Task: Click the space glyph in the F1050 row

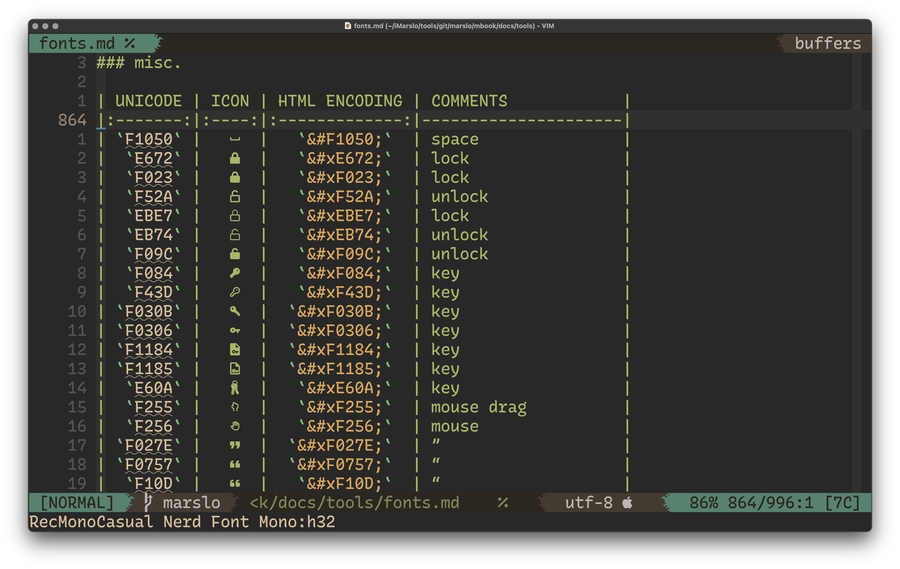Action: pos(235,140)
